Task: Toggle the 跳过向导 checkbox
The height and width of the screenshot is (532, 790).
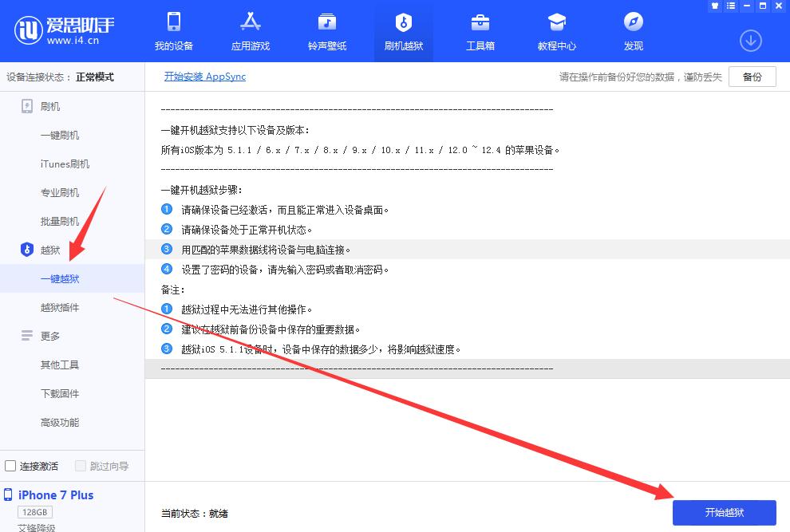Action: pos(81,465)
